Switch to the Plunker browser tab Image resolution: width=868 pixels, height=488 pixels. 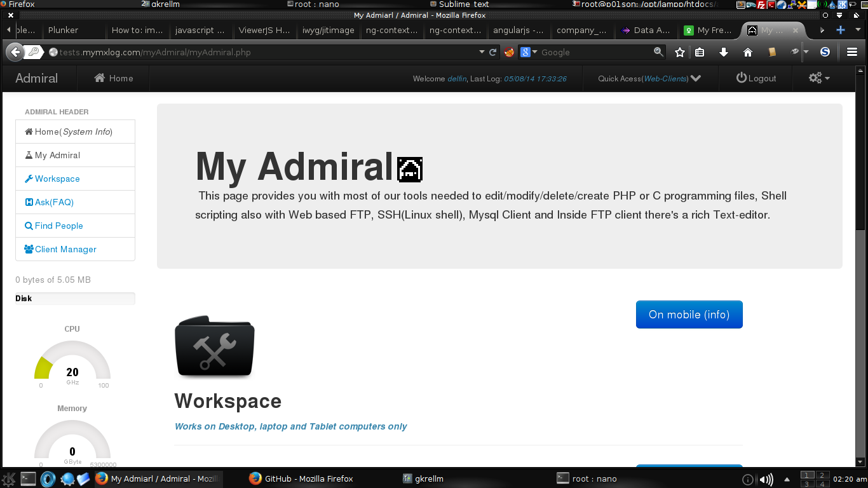click(64, 30)
